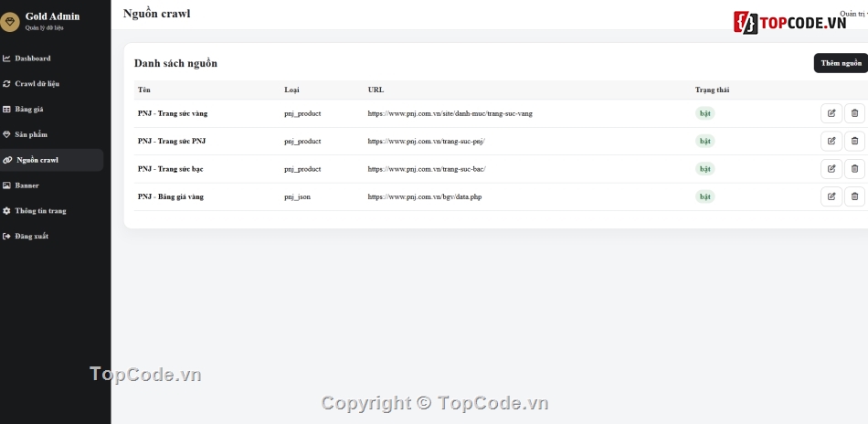868x424 pixels.
Task: Click Đăng xuất to log out
Action: tap(51, 237)
